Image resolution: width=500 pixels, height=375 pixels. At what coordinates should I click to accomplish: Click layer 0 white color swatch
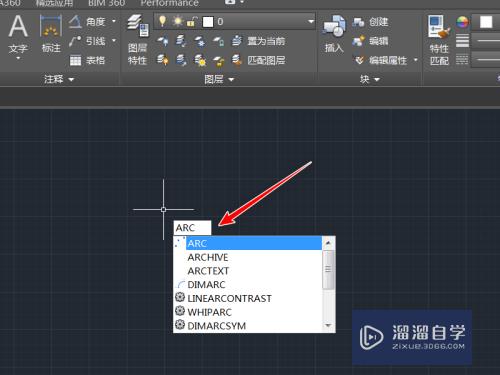coord(208,22)
